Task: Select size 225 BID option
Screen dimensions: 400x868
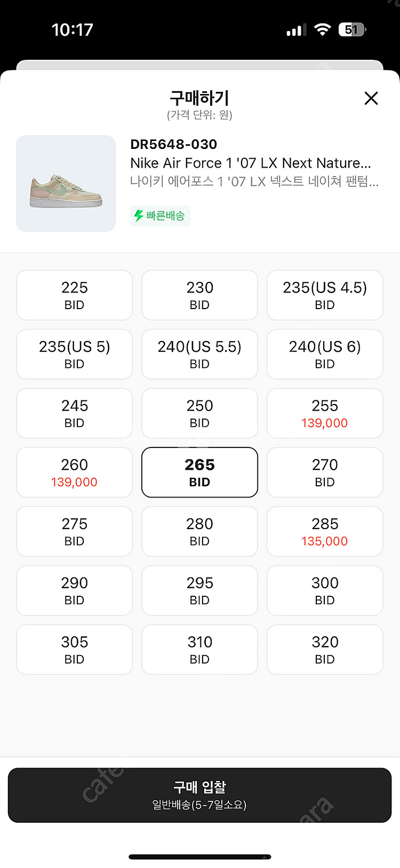Action: pyautogui.click(x=75, y=295)
